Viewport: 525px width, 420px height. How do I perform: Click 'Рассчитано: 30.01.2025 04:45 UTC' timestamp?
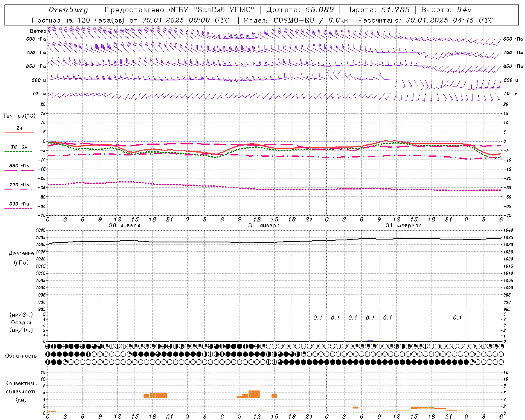426,20
